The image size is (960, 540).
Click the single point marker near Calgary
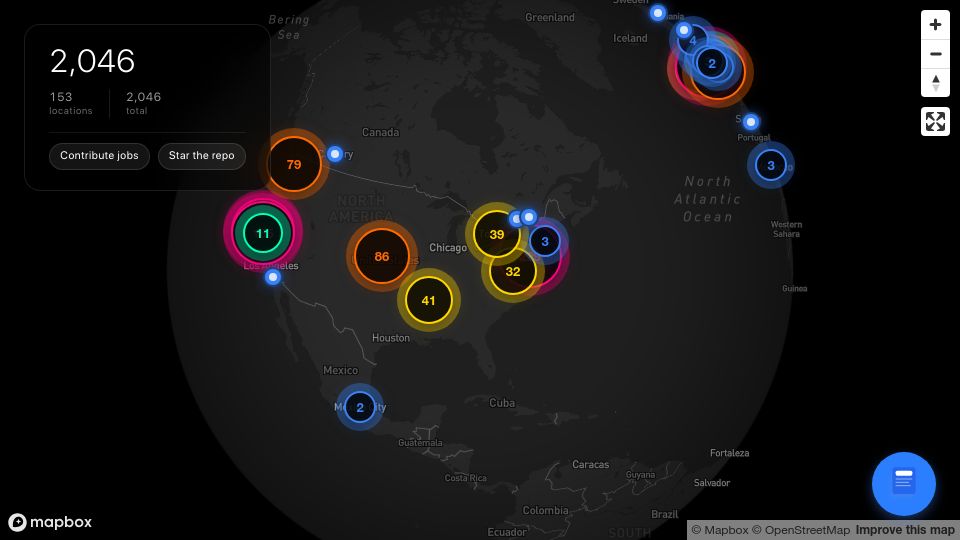tap(334, 154)
